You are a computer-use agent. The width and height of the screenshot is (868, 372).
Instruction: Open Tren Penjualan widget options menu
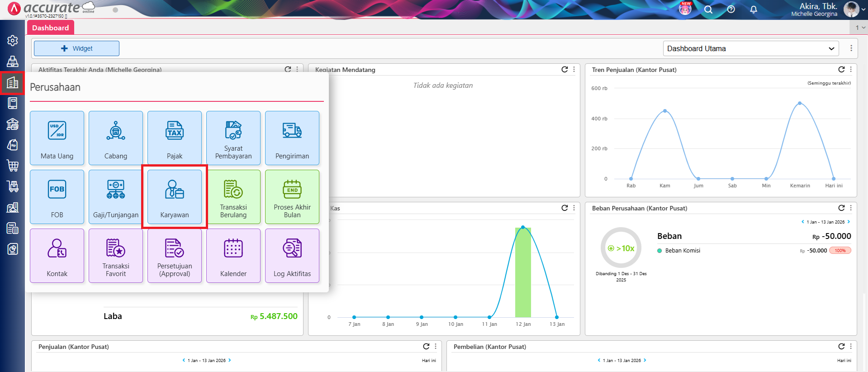851,69
